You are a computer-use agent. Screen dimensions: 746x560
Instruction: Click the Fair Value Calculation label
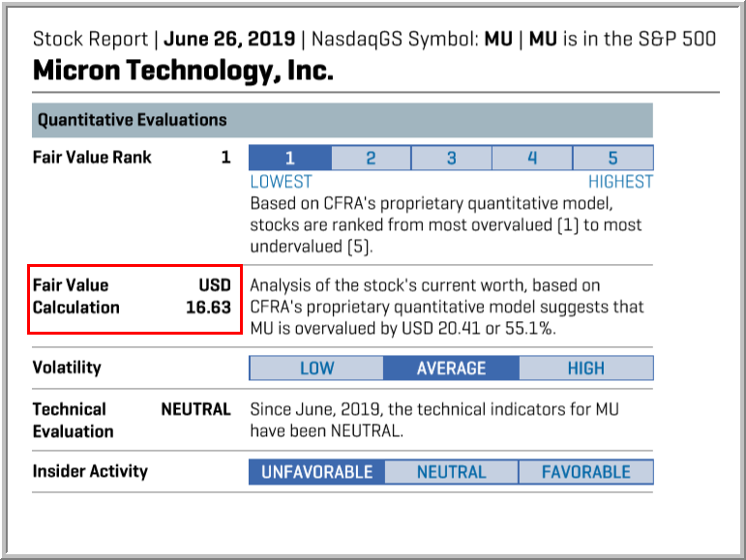76,296
